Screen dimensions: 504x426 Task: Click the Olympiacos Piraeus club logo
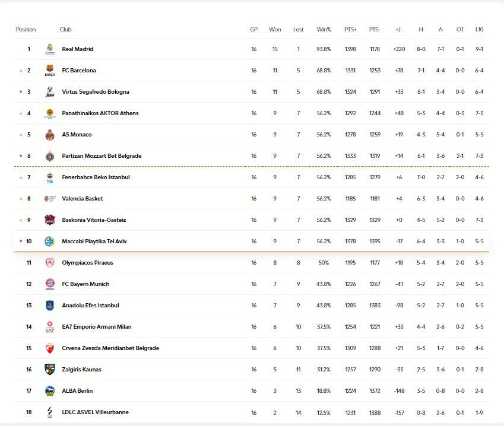click(x=50, y=263)
